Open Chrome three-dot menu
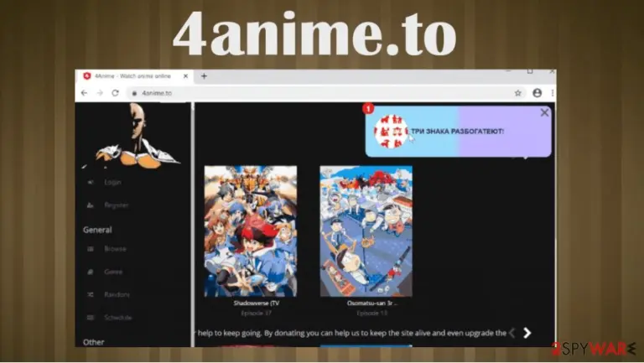The height and width of the screenshot is (363, 644). coord(553,93)
